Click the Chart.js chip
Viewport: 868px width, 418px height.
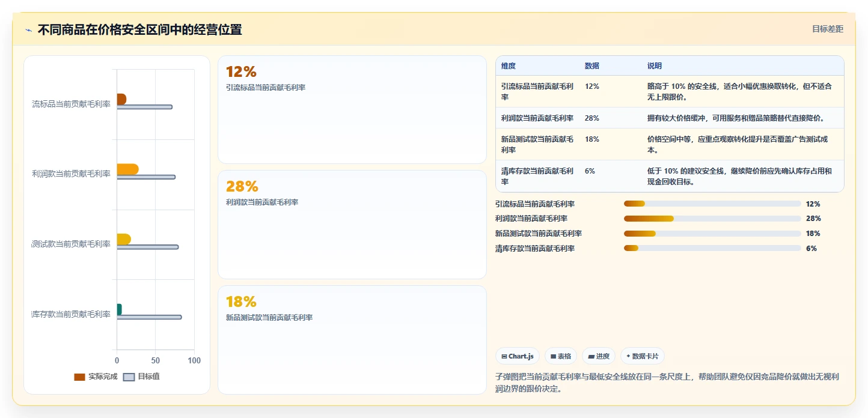click(x=518, y=356)
